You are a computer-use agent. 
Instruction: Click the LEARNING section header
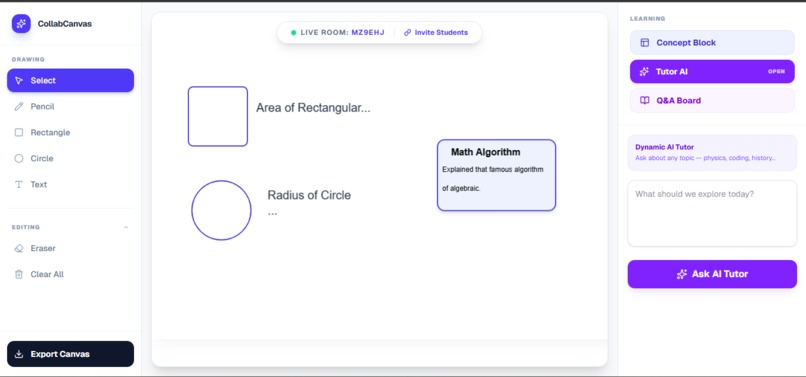coord(648,19)
